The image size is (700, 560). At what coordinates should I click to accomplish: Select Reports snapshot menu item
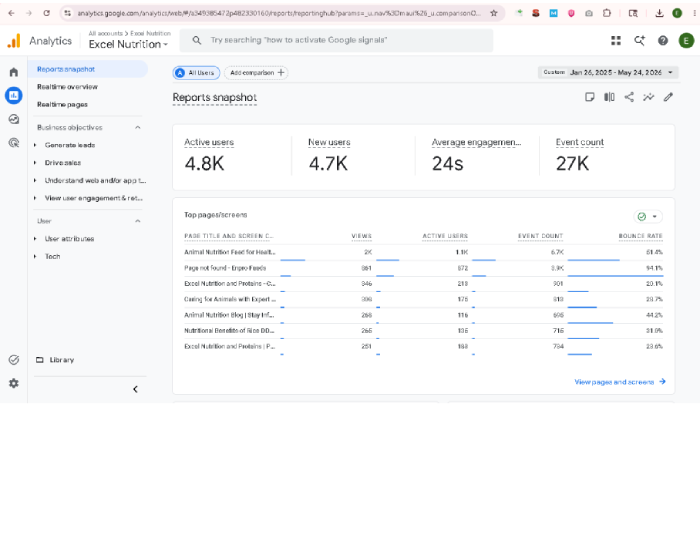[88, 69]
